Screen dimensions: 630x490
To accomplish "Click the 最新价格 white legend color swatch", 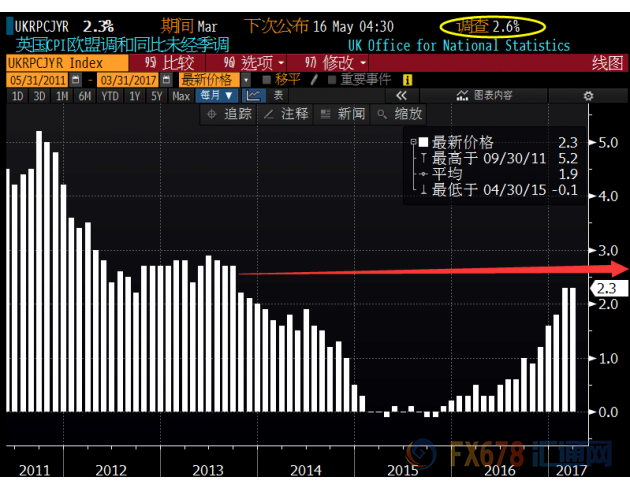I will [x=423, y=143].
